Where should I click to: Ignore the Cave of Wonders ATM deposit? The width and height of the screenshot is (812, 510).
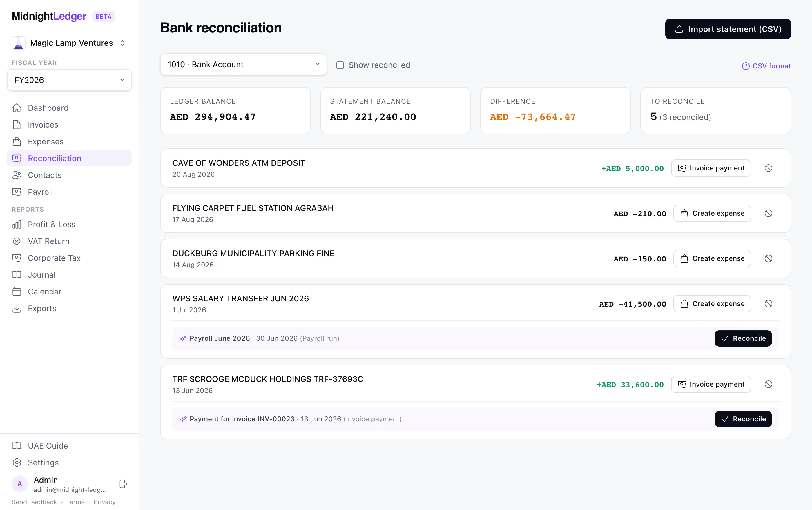tap(768, 168)
